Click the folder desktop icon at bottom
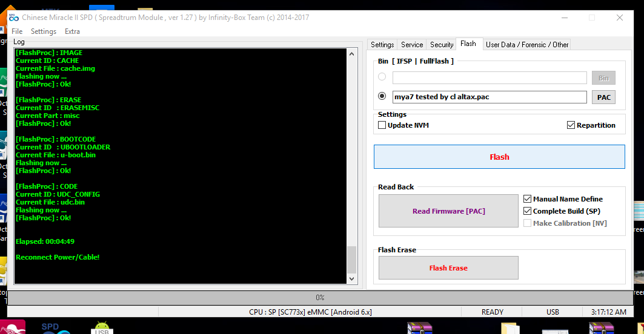The height and width of the screenshot is (334, 644). tap(511, 329)
